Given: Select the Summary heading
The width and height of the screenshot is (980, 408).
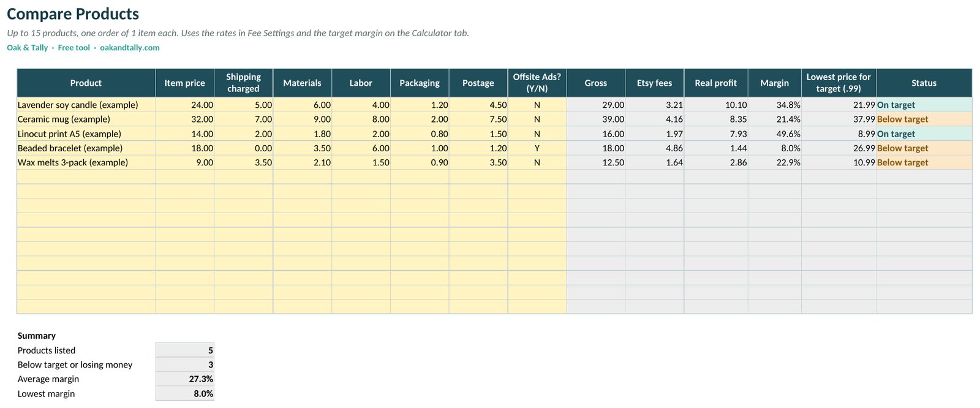Looking at the screenshot, I should click(x=37, y=336).
